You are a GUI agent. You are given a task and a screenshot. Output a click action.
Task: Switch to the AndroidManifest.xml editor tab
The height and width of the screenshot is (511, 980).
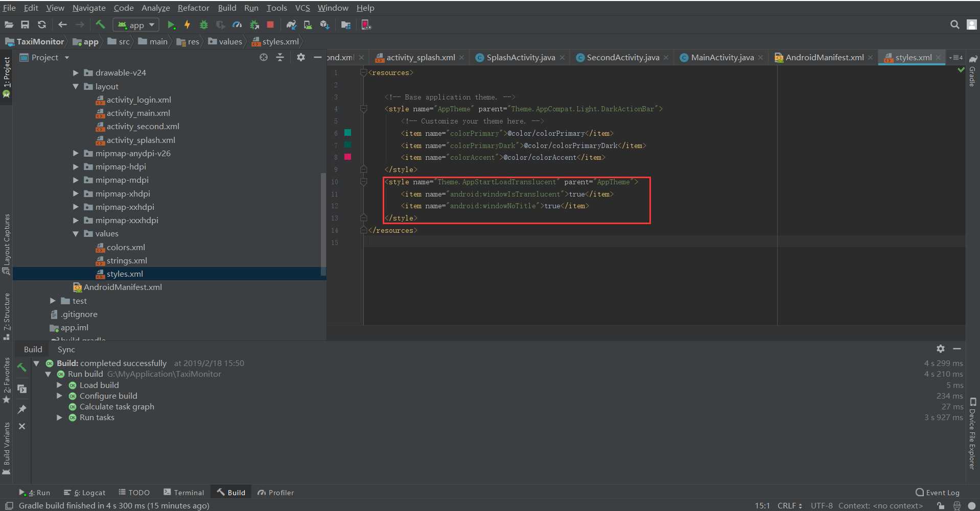coord(824,58)
